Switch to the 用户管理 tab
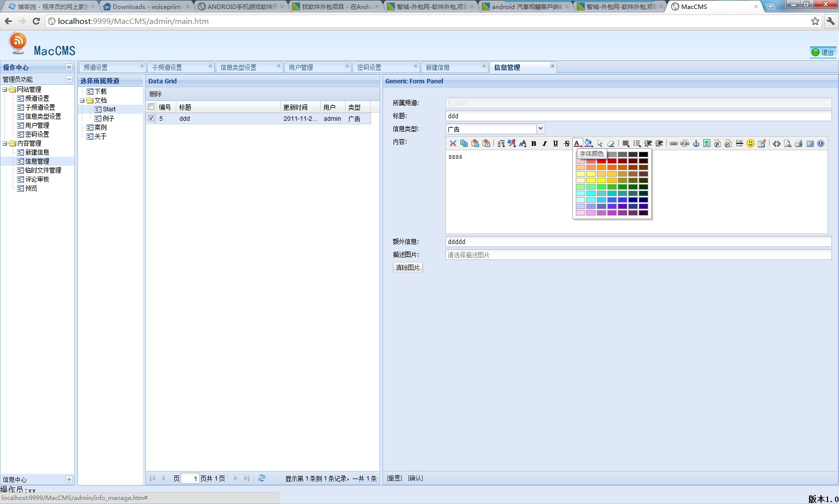 click(301, 67)
